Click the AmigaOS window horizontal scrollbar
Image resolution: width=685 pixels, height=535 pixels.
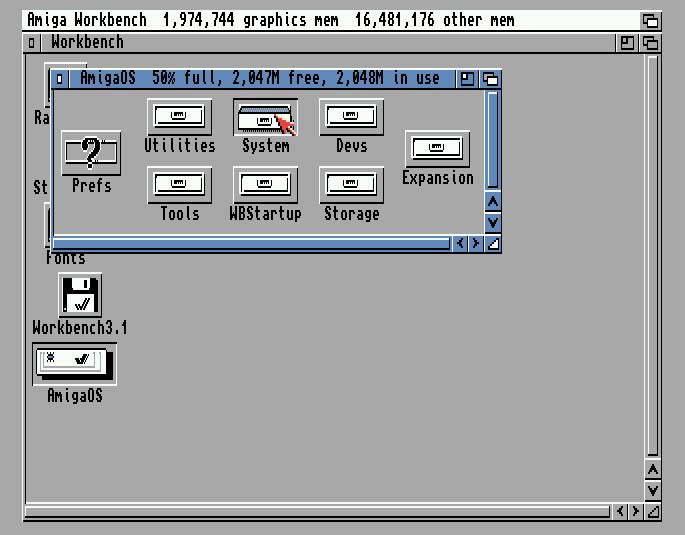tap(250, 243)
